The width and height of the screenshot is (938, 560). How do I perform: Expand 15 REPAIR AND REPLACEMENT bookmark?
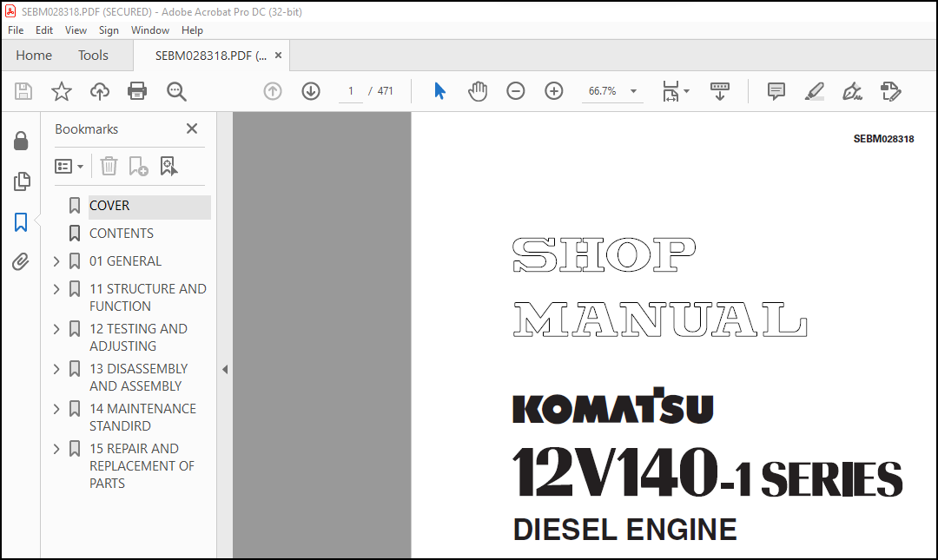point(56,449)
